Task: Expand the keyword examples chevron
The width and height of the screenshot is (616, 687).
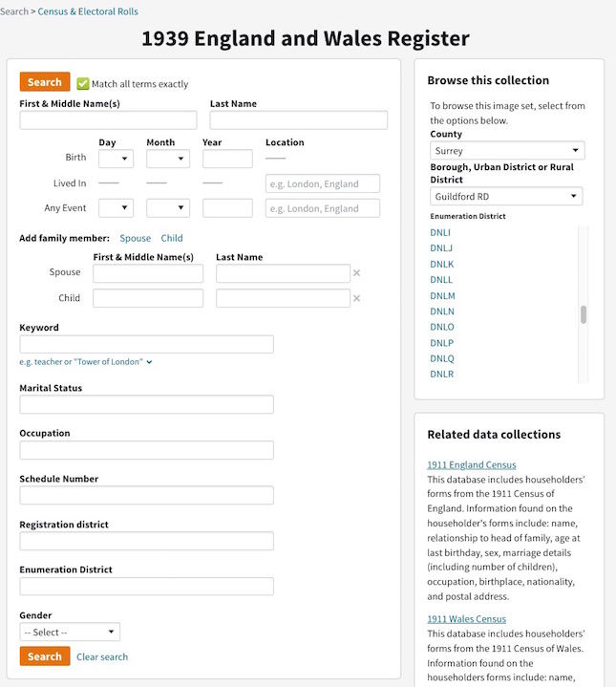Action: pyautogui.click(x=149, y=362)
